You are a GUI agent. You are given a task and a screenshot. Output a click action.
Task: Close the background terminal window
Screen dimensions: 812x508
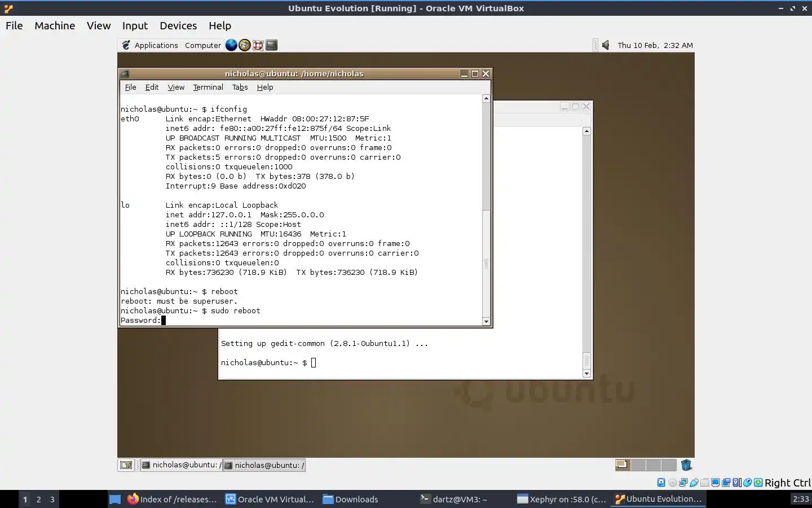click(586, 106)
